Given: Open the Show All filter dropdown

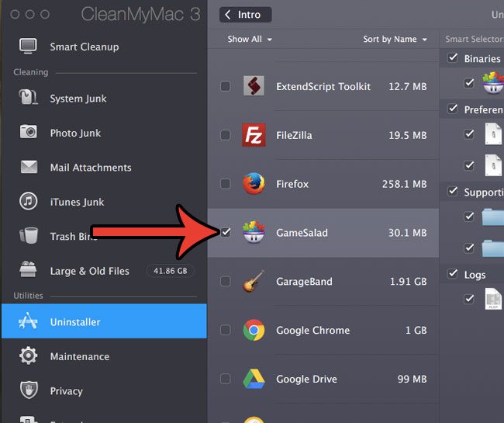Looking at the screenshot, I should click(250, 40).
